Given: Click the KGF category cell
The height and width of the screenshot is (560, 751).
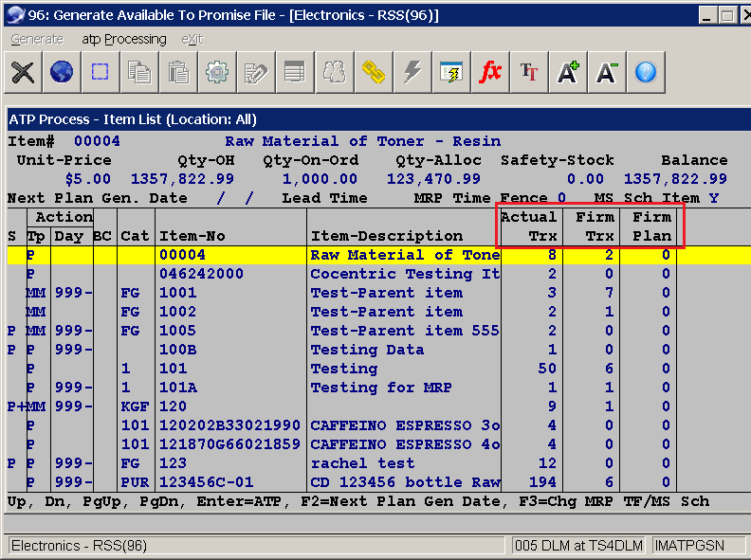Looking at the screenshot, I should 135,406.
